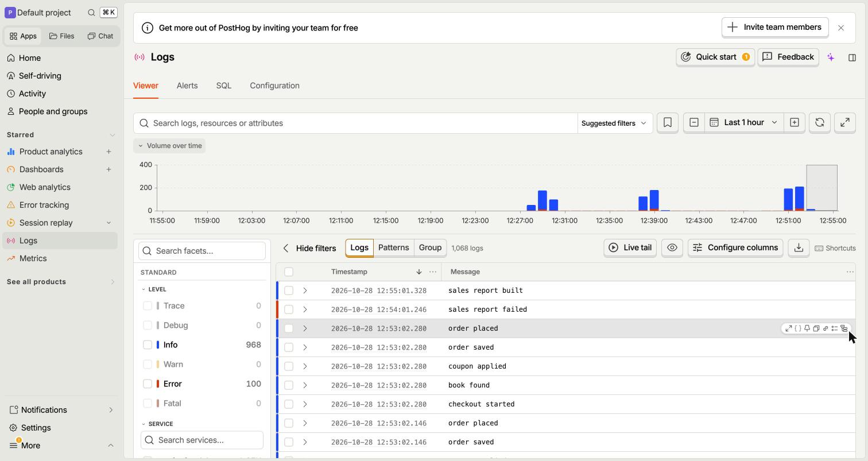Open the search icon beside Default project
Viewport: 868px width, 461px height.
pos(91,13)
